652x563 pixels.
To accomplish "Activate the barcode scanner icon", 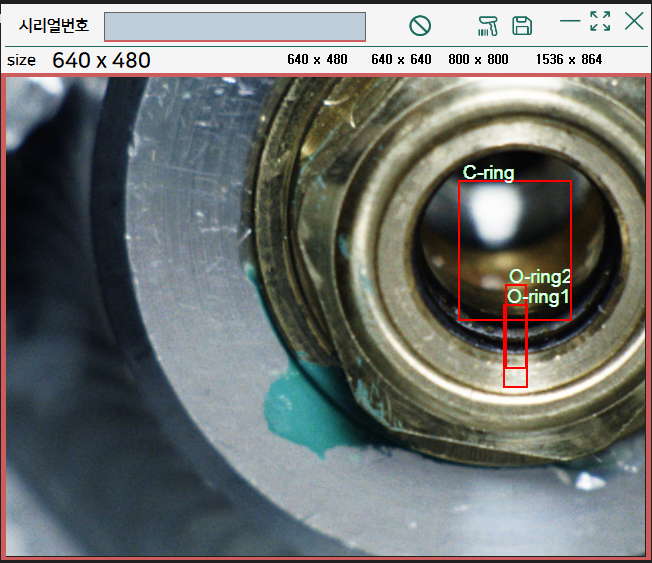I will (488, 26).
